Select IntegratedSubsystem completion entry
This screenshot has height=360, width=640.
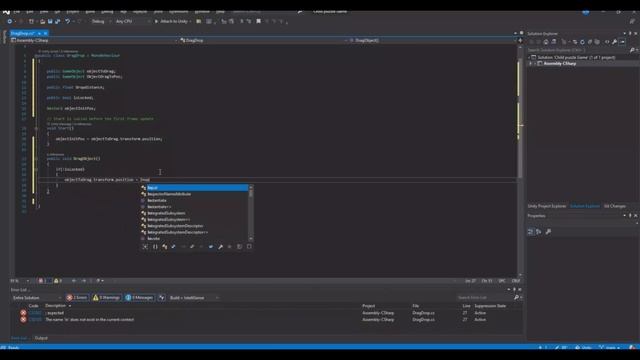[194, 213]
